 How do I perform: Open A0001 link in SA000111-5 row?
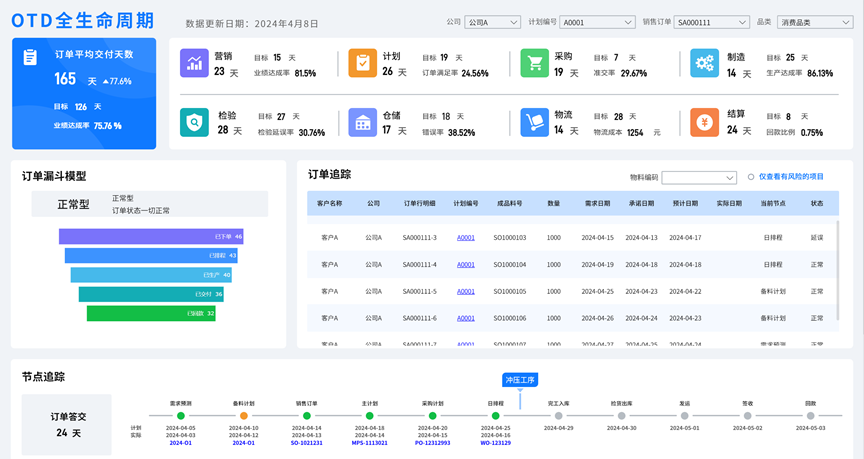(466, 291)
